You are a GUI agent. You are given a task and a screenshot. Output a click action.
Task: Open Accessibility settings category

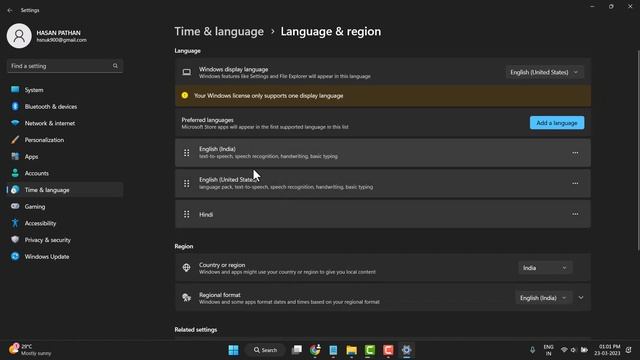click(x=64, y=223)
